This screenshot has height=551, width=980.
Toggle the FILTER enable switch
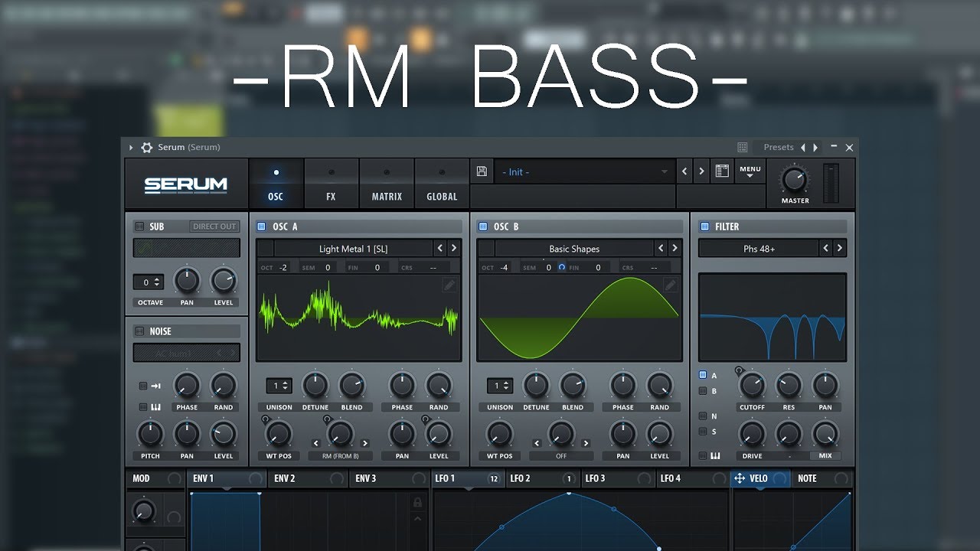tap(704, 227)
